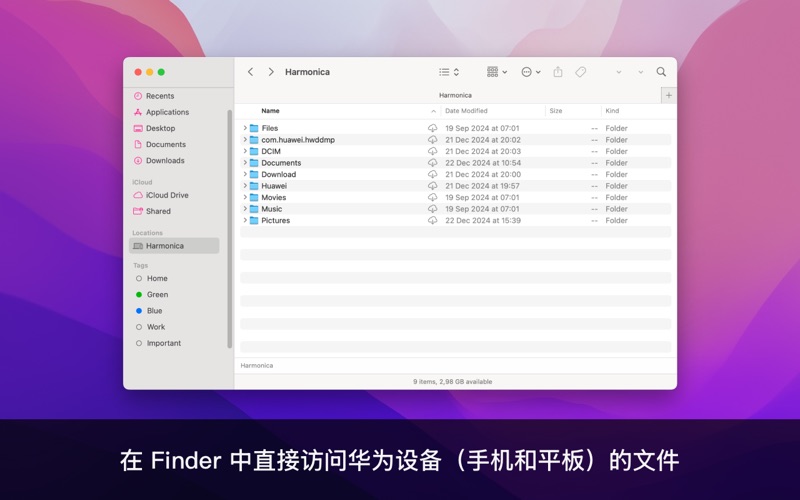
Task: Click the date 21 Dec 2024 at 20:02
Action: pos(483,139)
